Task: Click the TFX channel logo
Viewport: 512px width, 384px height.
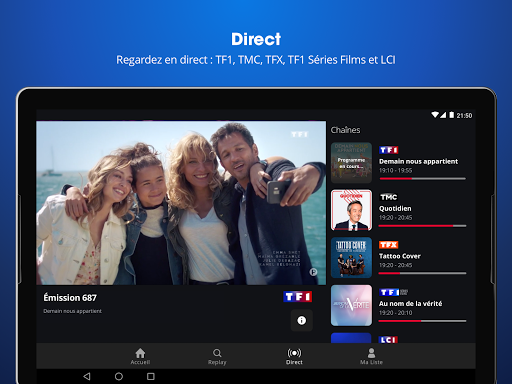Action: tap(389, 245)
